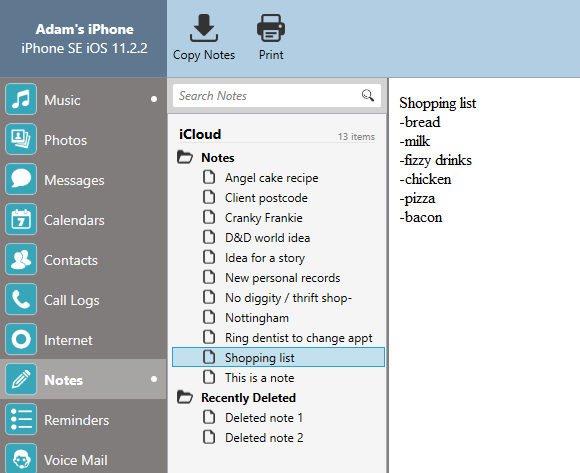Open the Calendars icon in sidebar

(21, 219)
